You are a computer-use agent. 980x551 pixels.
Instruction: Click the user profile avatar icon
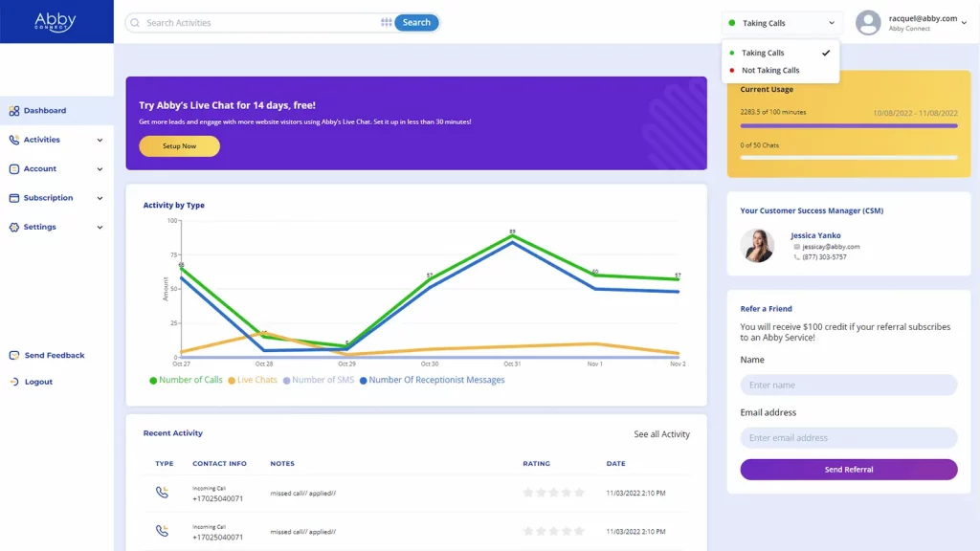[x=868, y=23]
